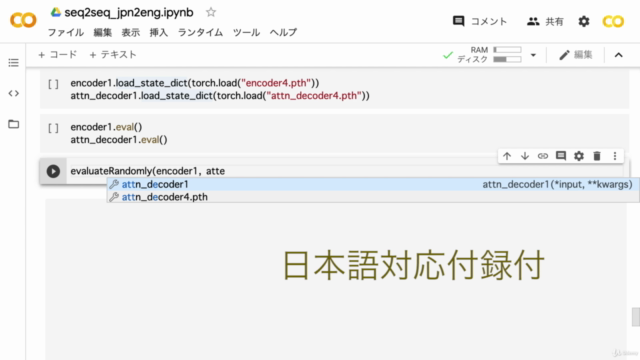Viewport: 640px width, 360px height.
Task: Open the ランタイム menu
Action: (200, 32)
